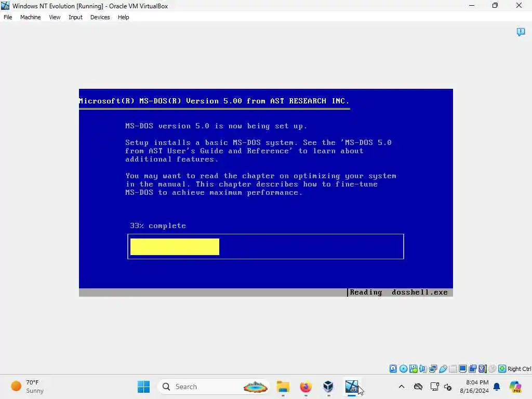Click the muted volume tray icon
The height and width of the screenshot is (399, 532).
[448, 387]
